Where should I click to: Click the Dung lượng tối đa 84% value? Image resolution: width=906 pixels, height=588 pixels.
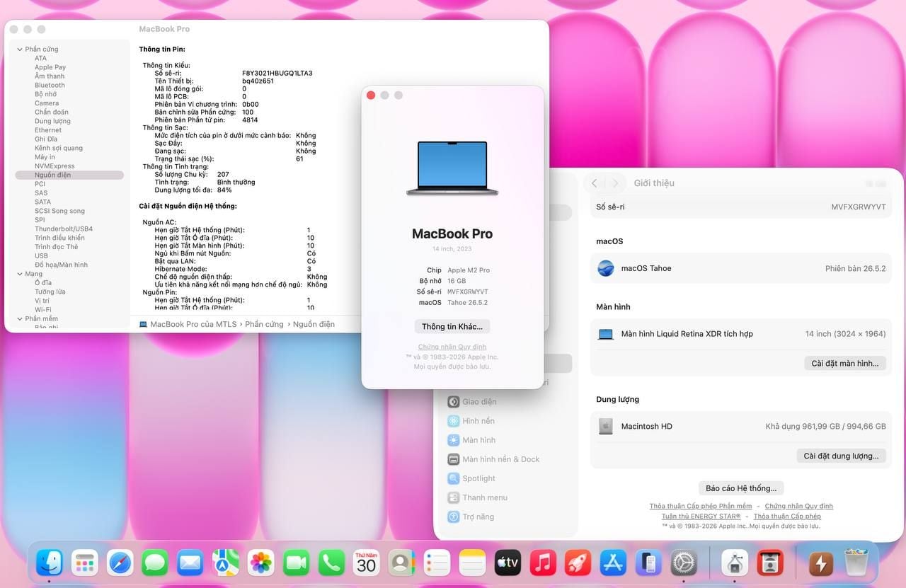click(x=224, y=190)
